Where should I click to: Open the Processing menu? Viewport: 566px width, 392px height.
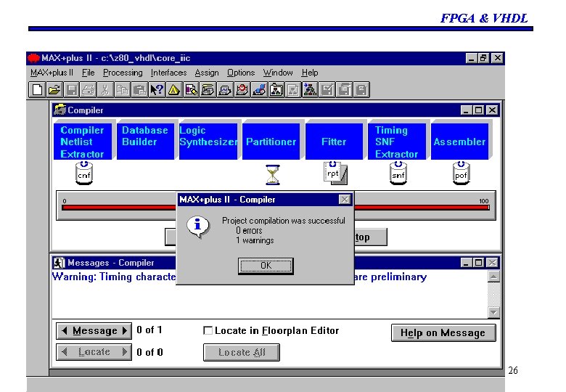coord(123,73)
